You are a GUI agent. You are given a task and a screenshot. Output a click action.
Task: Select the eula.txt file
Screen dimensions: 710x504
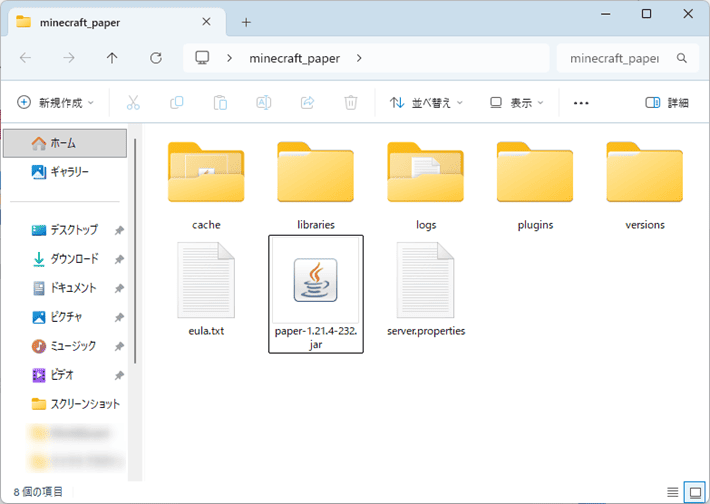pos(206,289)
